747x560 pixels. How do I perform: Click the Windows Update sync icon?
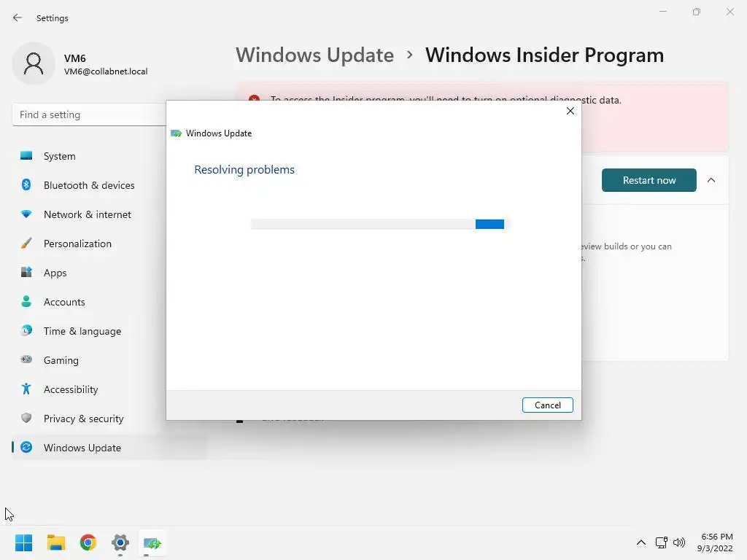coord(26,447)
